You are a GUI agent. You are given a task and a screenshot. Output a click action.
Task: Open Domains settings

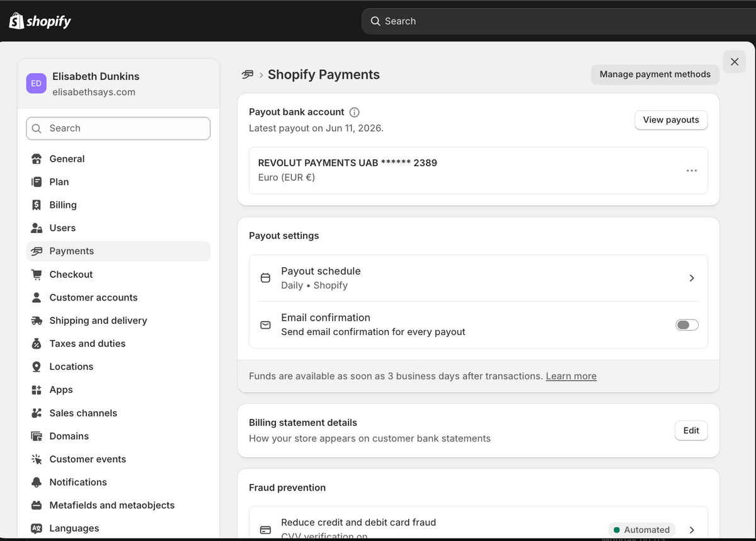click(118, 436)
